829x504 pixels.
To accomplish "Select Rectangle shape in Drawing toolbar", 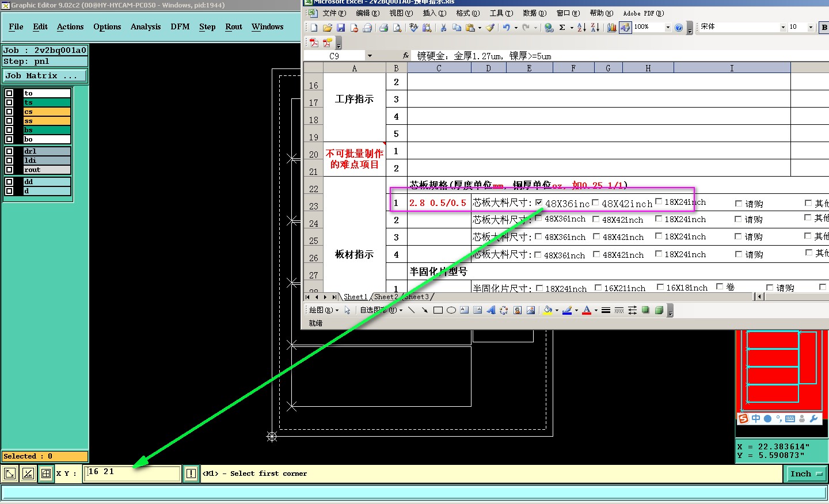I will [x=438, y=310].
